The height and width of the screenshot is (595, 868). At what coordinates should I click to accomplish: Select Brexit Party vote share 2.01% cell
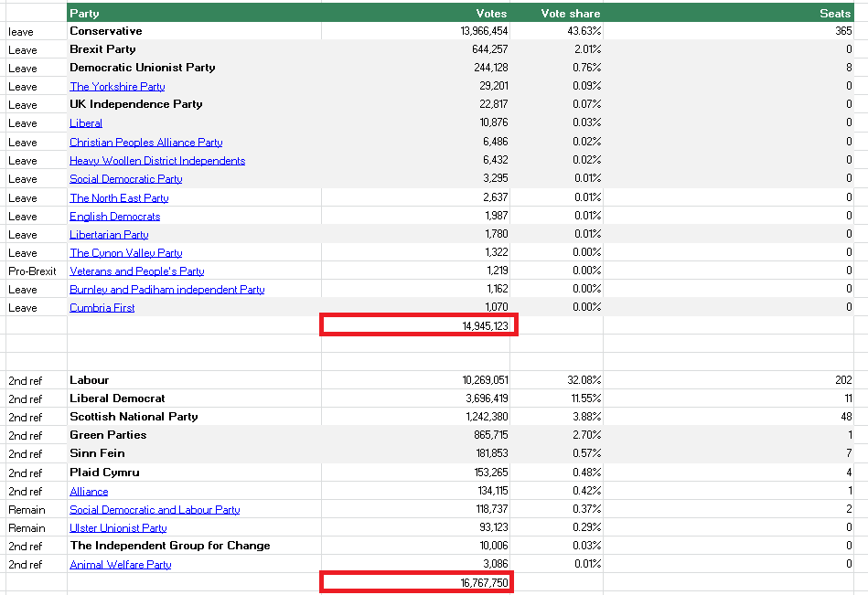point(556,49)
